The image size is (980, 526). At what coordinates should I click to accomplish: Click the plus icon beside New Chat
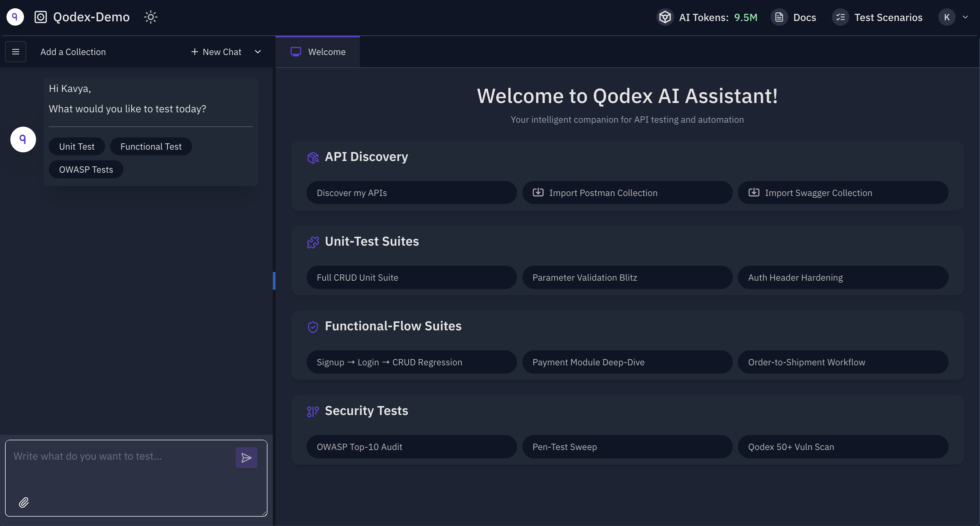pos(194,52)
